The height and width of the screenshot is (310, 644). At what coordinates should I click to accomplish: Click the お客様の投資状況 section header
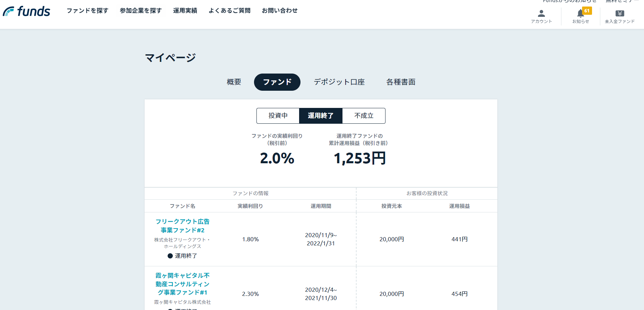pos(427,193)
